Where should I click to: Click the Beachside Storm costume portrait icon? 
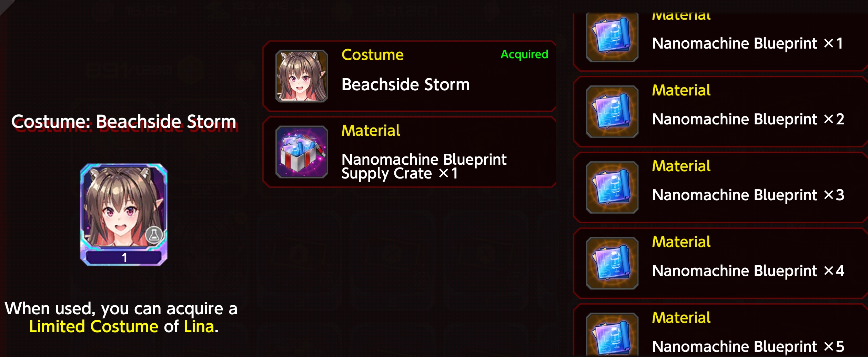pyautogui.click(x=302, y=76)
